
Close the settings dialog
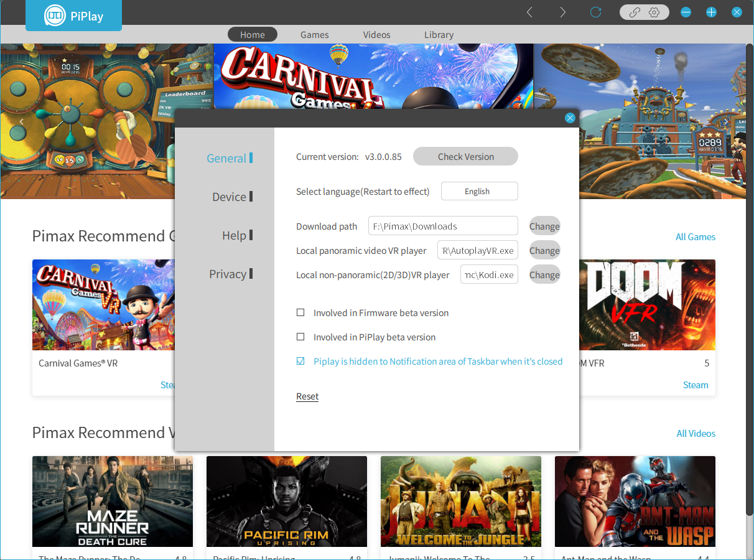tap(570, 118)
